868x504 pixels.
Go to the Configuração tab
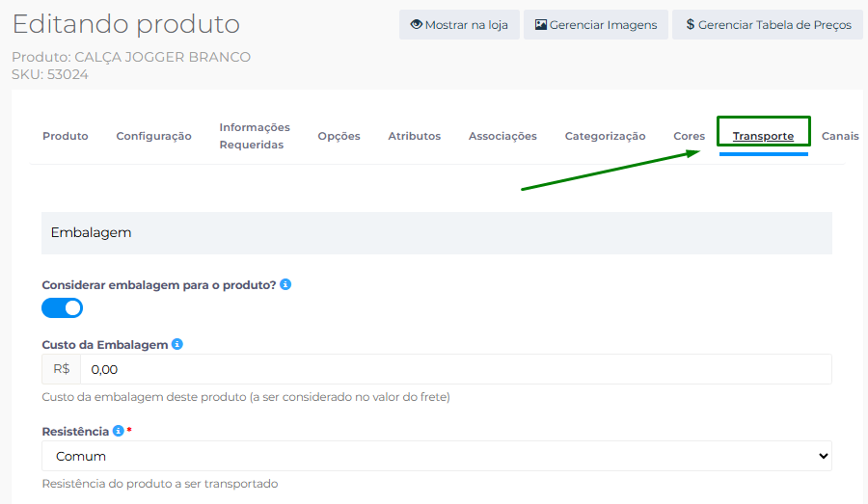click(x=153, y=136)
